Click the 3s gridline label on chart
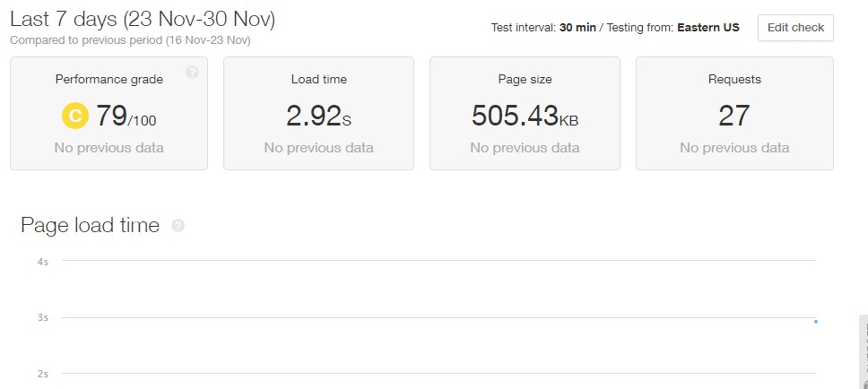This screenshot has height=389, width=868. [x=43, y=317]
